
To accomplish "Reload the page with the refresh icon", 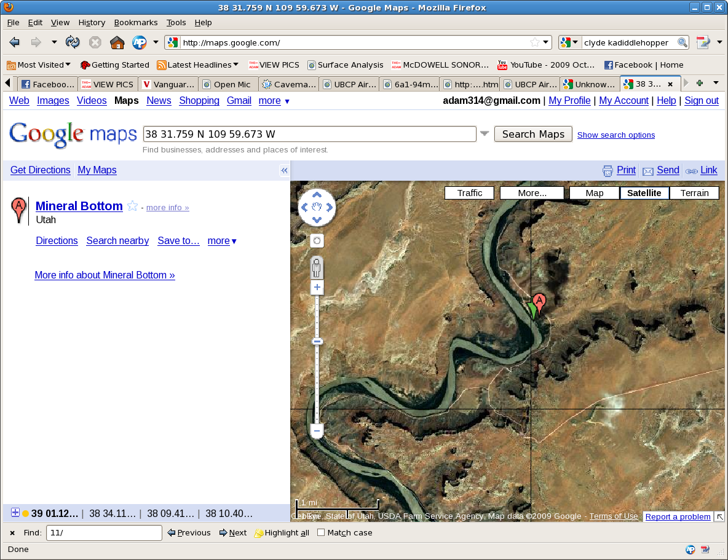I will click(73, 42).
